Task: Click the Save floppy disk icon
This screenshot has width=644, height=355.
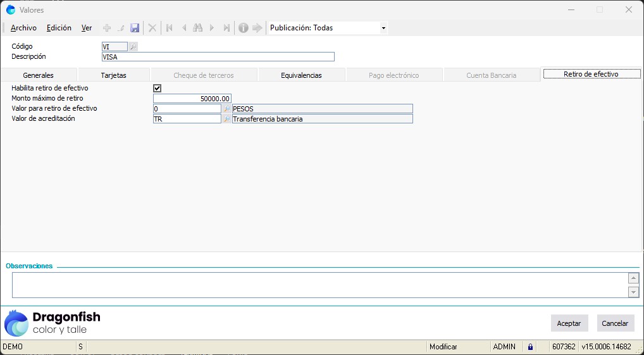Action: 135,28
